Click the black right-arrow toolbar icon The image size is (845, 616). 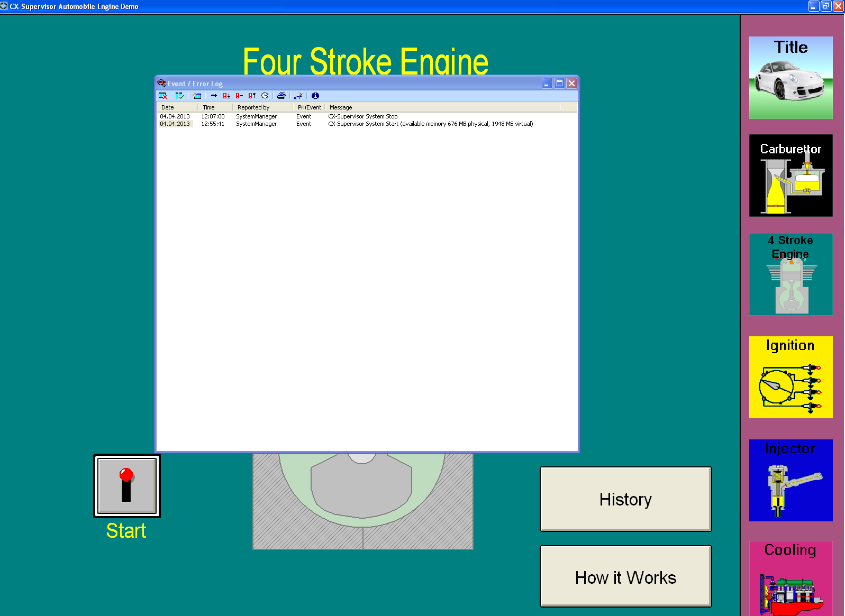click(x=214, y=96)
